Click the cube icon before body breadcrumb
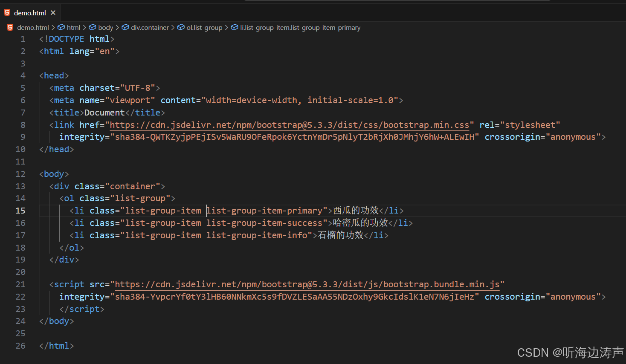 pos(93,28)
